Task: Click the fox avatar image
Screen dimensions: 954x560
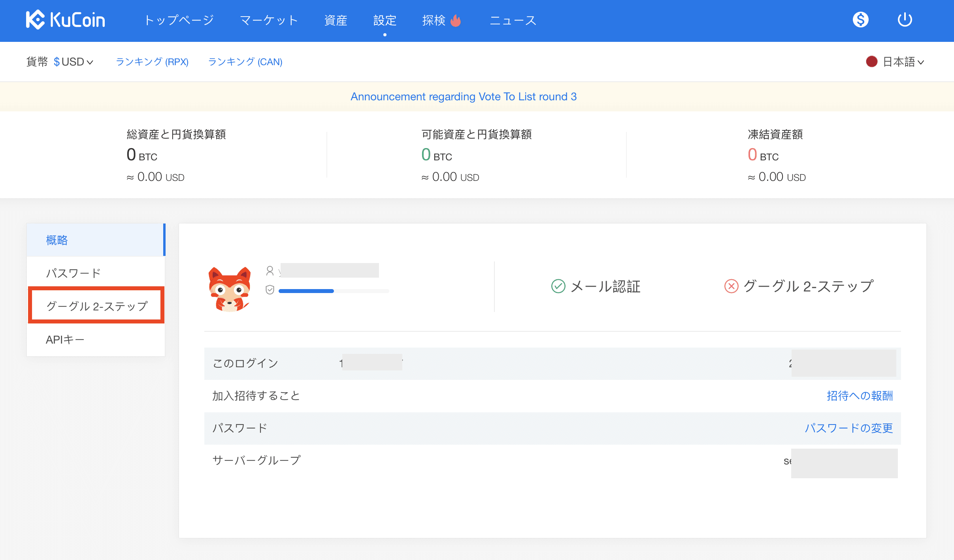Action: [230, 289]
